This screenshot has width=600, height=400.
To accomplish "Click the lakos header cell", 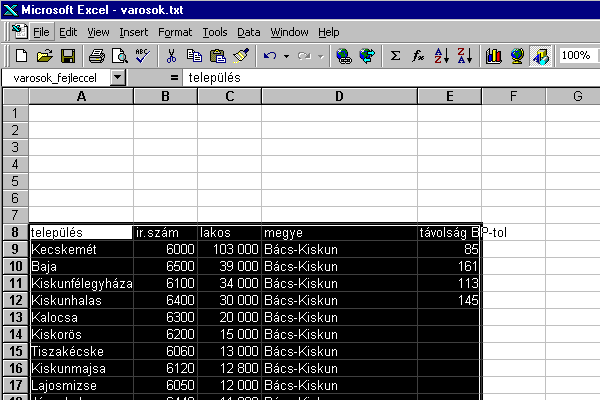I will (229, 232).
